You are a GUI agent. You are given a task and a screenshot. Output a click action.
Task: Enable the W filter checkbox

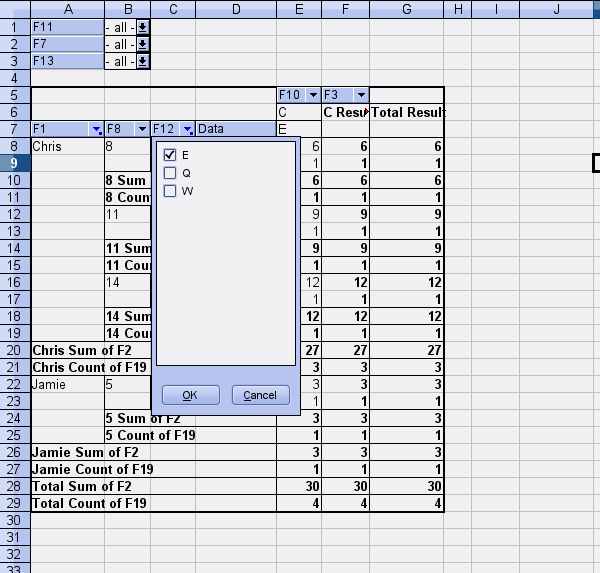pyautogui.click(x=170, y=191)
